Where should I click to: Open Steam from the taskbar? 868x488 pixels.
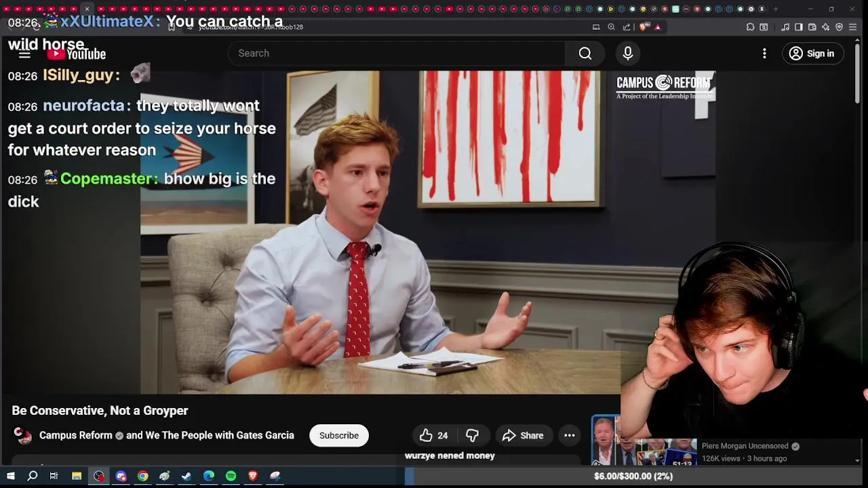(x=186, y=476)
